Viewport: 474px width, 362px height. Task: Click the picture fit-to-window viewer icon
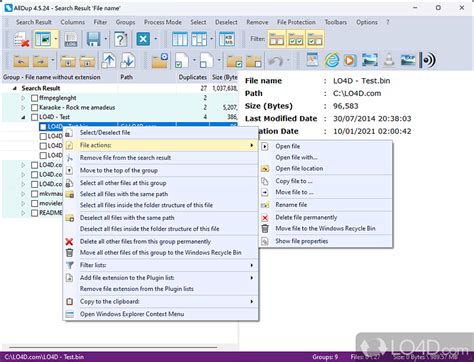pyautogui.click(x=370, y=60)
